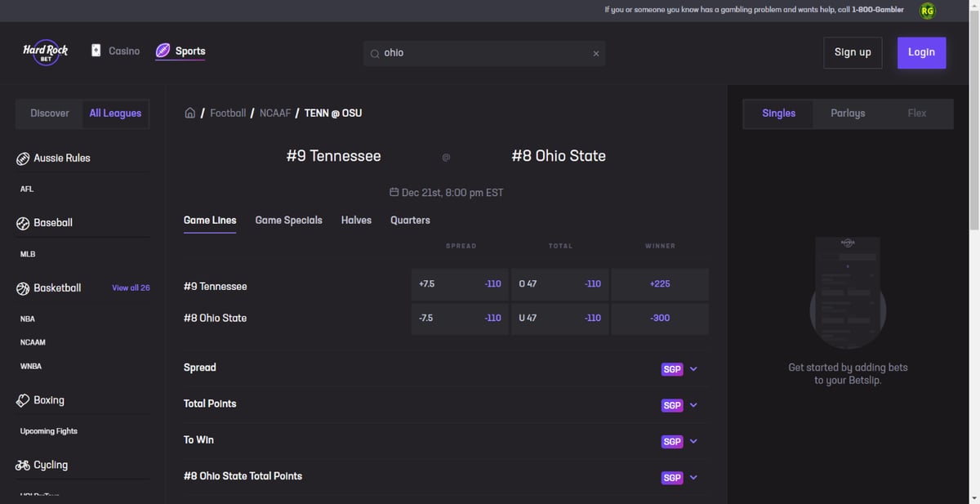
Task: Click View all 26 basketball link
Action: click(131, 288)
